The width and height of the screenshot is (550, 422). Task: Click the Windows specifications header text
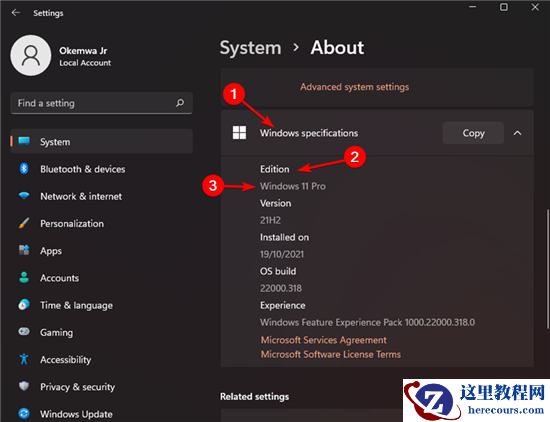[309, 133]
